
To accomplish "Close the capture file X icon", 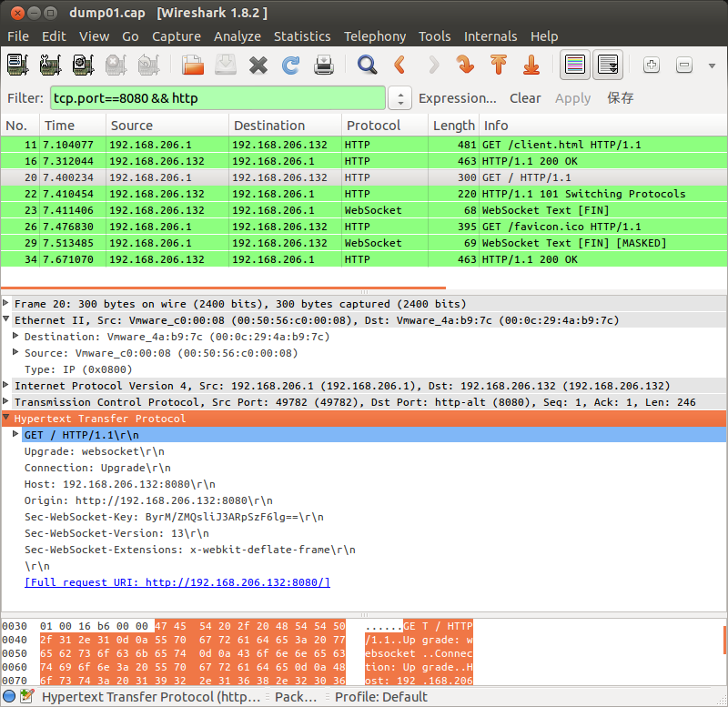I will pos(258,65).
